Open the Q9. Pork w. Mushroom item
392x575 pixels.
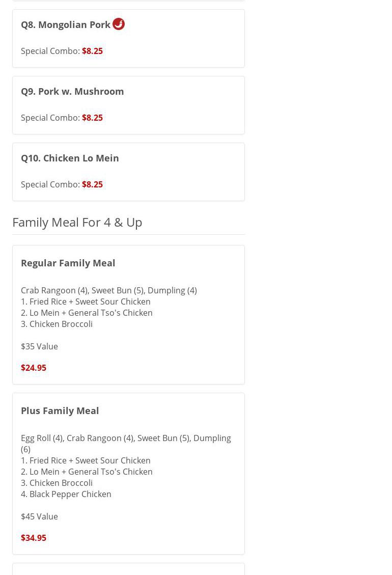tap(72, 91)
